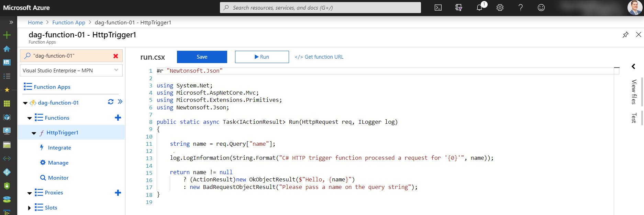
Task: Open the Test tab
Action: 634,118
